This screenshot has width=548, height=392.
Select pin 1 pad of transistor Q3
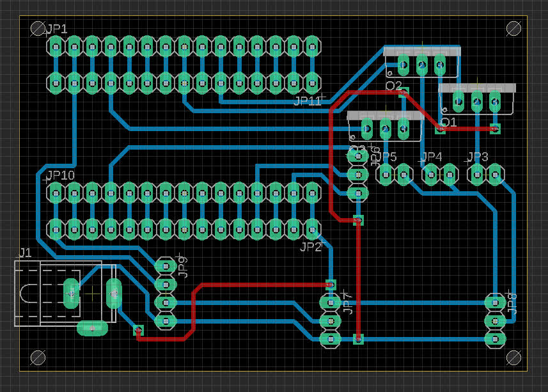click(x=366, y=129)
